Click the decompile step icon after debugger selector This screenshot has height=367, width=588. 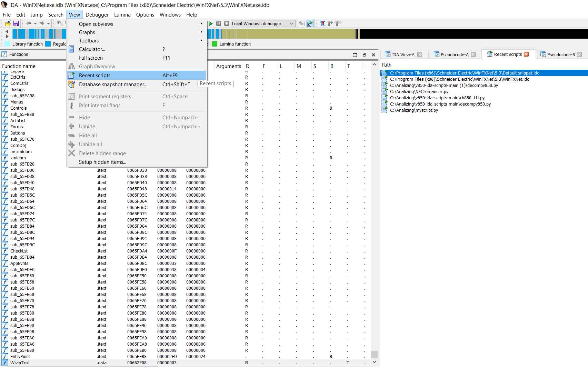click(x=302, y=23)
